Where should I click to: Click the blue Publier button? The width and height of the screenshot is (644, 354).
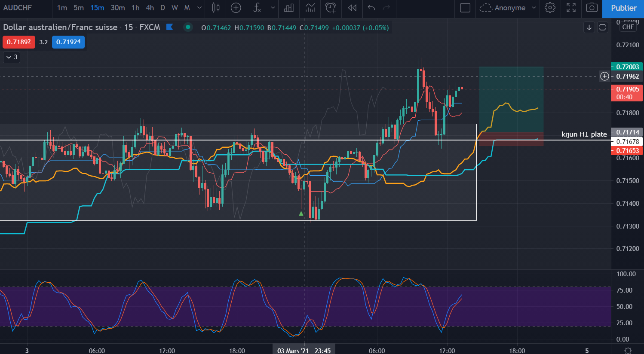pyautogui.click(x=623, y=8)
